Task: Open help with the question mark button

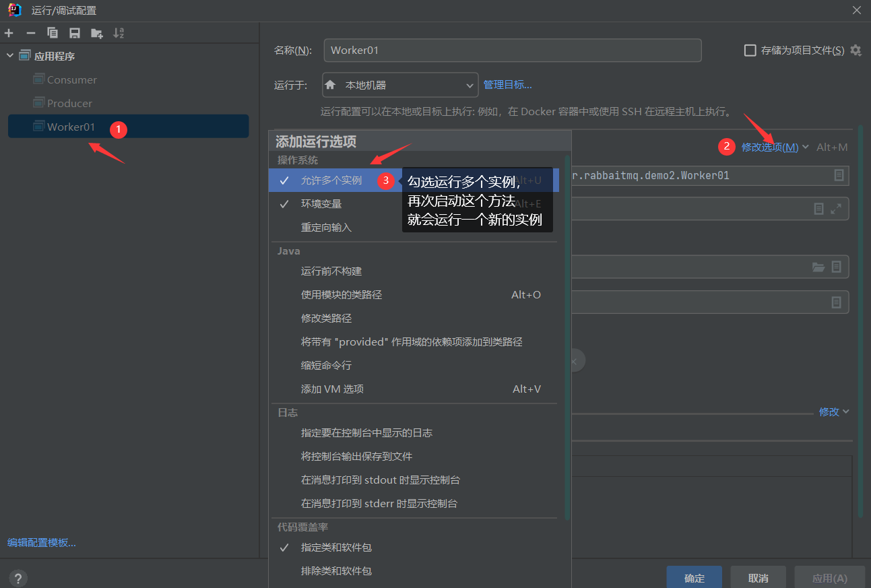Action: pos(18,578)
